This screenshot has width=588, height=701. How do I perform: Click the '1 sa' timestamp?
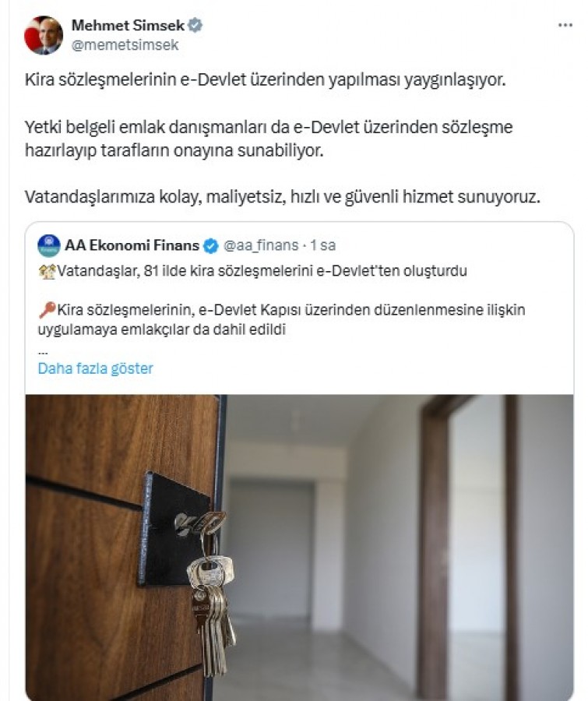tap(323, 245)
